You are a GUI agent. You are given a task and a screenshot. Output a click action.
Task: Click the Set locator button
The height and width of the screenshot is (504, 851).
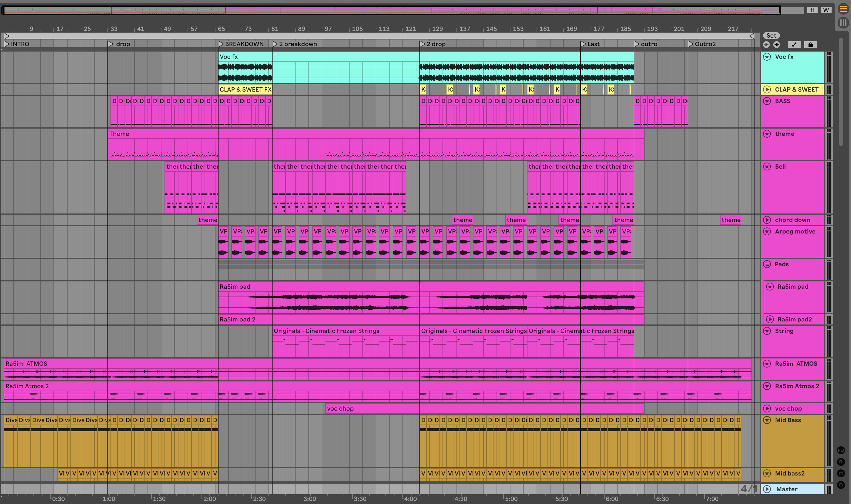click(771, 36)
